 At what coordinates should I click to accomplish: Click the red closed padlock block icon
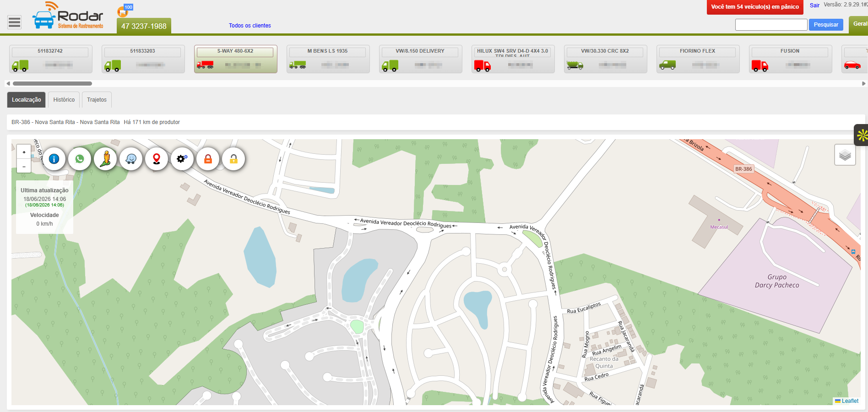[208, 159]
